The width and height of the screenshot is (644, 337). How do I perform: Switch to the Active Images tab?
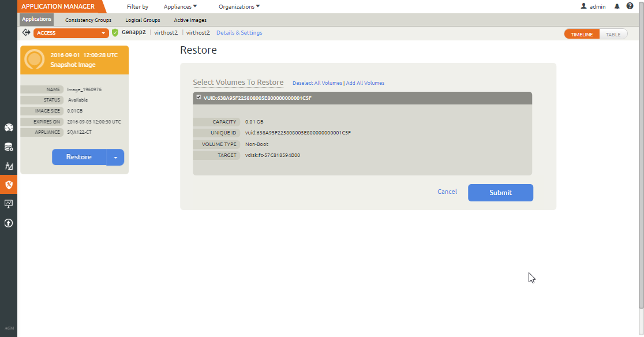[190, 20]
